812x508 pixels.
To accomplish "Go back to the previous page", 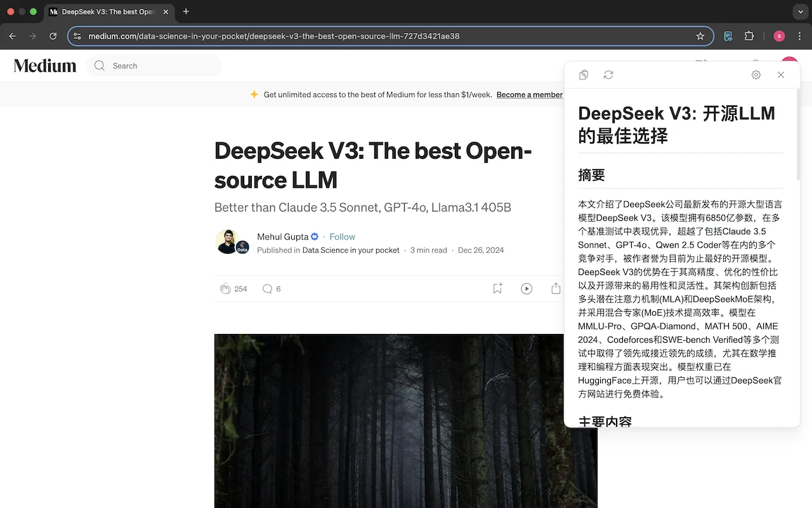I will pos(13,36).
